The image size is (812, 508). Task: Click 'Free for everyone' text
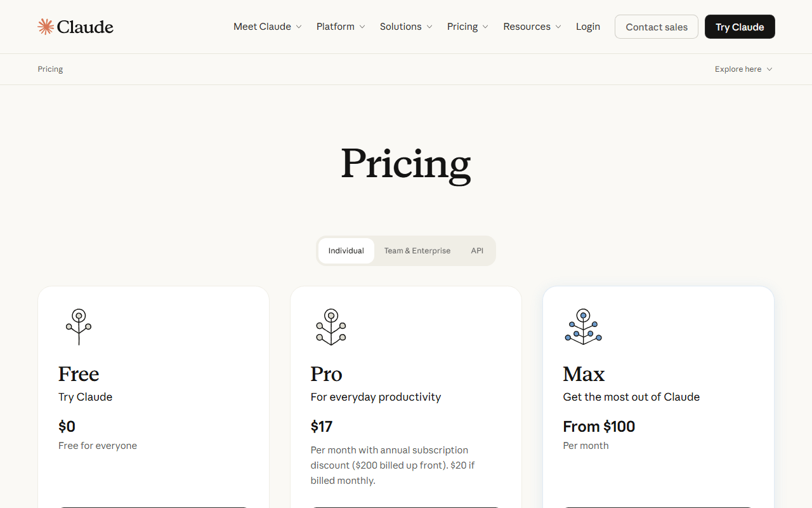point(98,446)
